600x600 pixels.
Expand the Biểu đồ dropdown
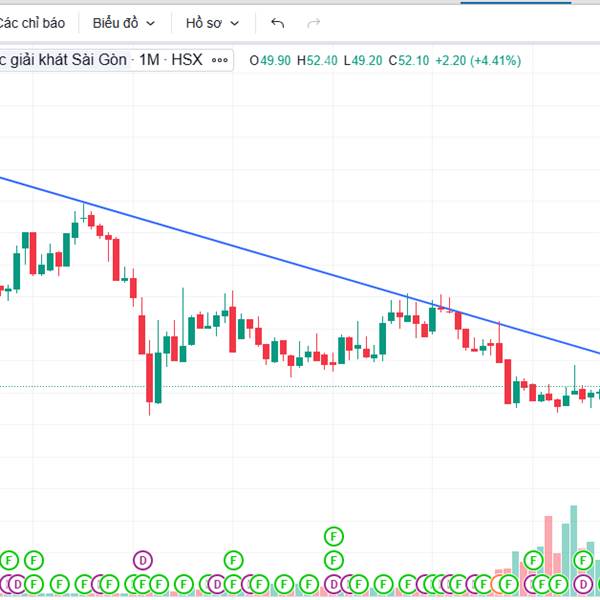click(x=123, y=23)
